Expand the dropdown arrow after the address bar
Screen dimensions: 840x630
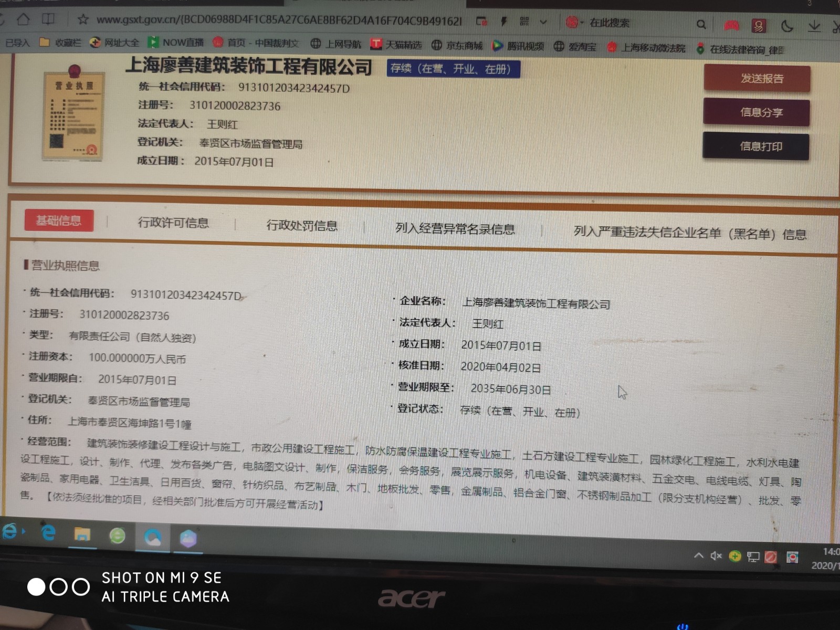543,22
